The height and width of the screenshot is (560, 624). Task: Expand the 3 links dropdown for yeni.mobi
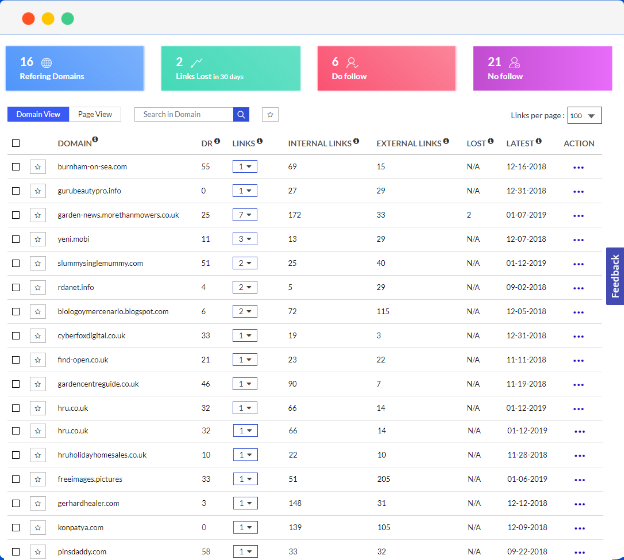245,239
